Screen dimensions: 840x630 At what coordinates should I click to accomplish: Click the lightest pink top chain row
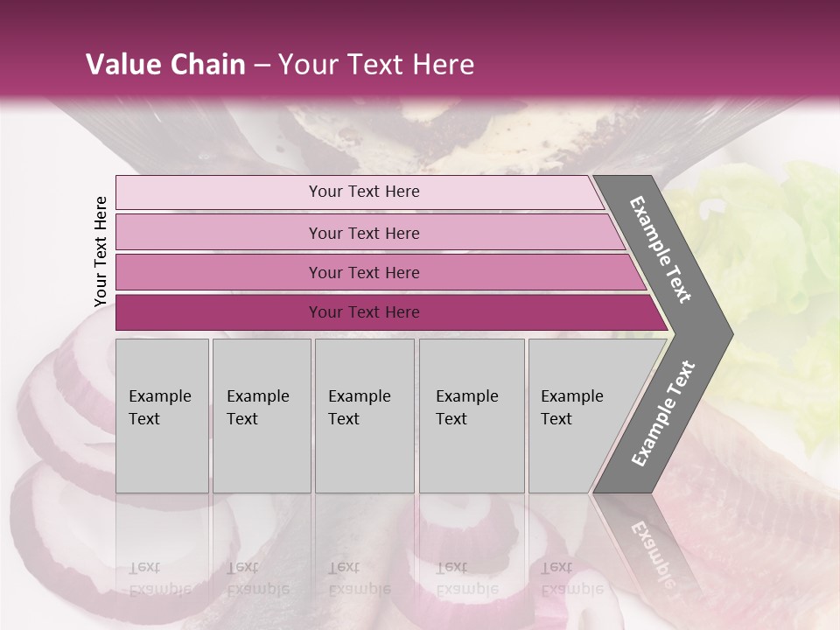[364, 192]
